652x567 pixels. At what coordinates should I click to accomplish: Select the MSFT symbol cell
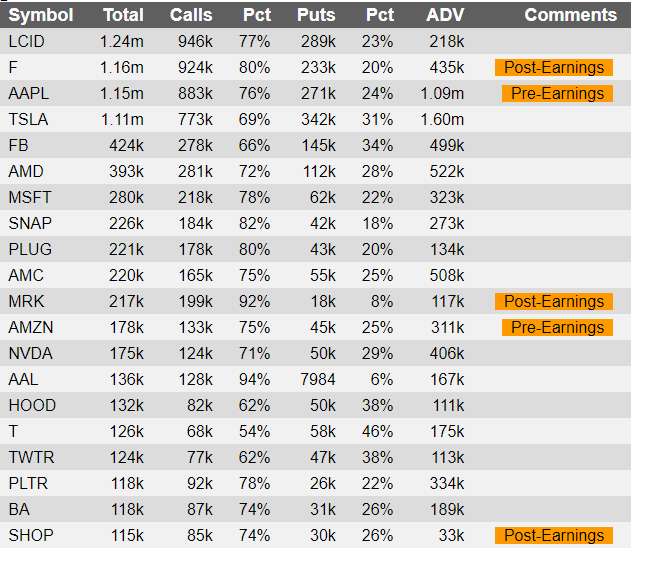click(30, 198)
